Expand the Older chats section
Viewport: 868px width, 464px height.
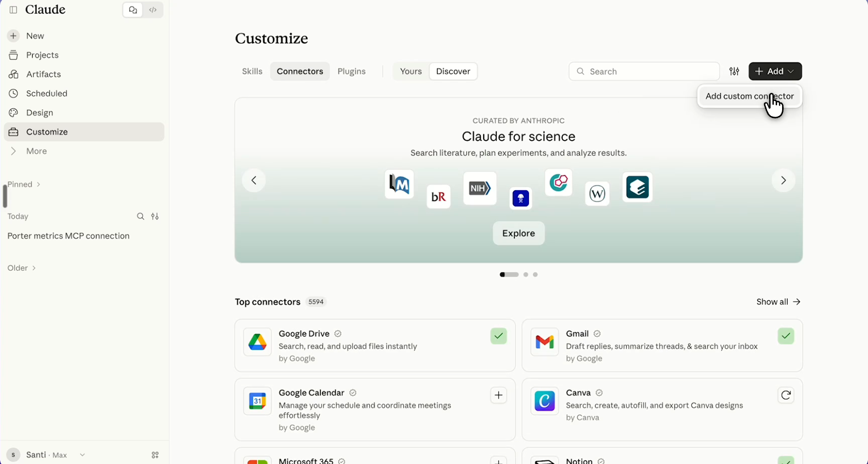(x=22, y=268)
